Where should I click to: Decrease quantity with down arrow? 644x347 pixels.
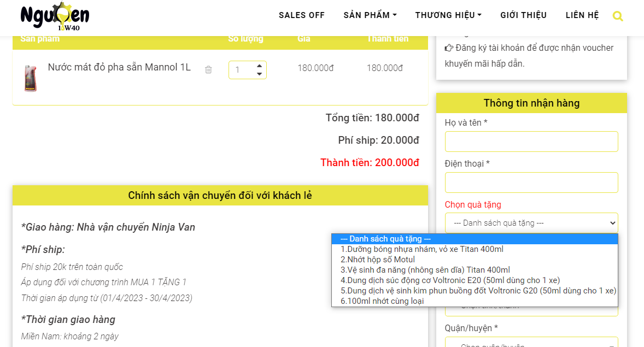pos(259,74)
